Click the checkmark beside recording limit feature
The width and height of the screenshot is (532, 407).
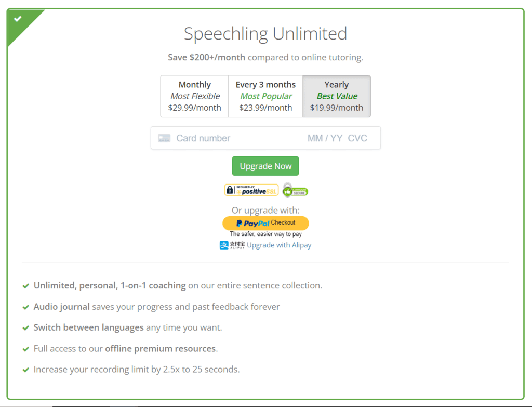pyautogui.click(x=26, y=370)
